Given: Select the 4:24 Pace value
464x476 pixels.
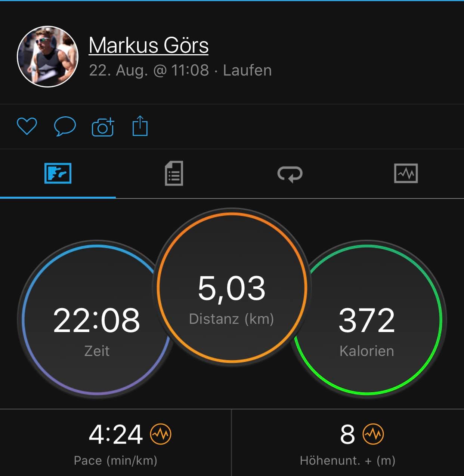Looking at the screenshot, I should [x=116, y=434].
